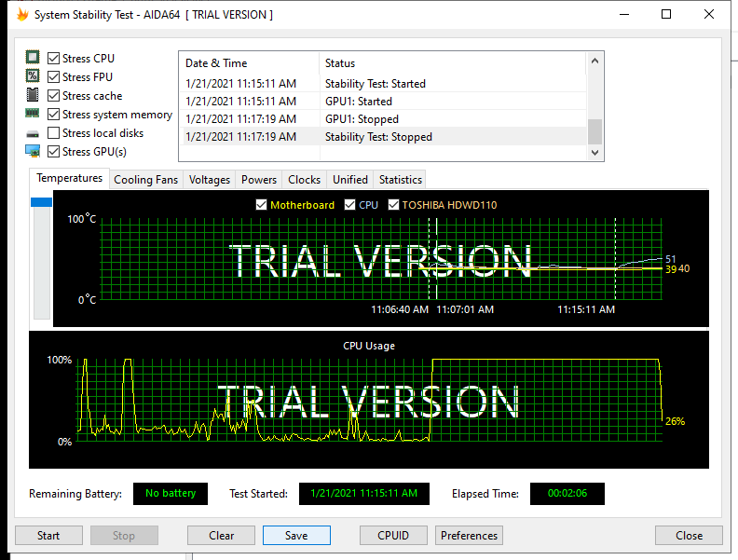Select the 'Stability Test: Stopped' log row
The height and width of the screenshot is (560, 738).
click(x=383, y=137)
